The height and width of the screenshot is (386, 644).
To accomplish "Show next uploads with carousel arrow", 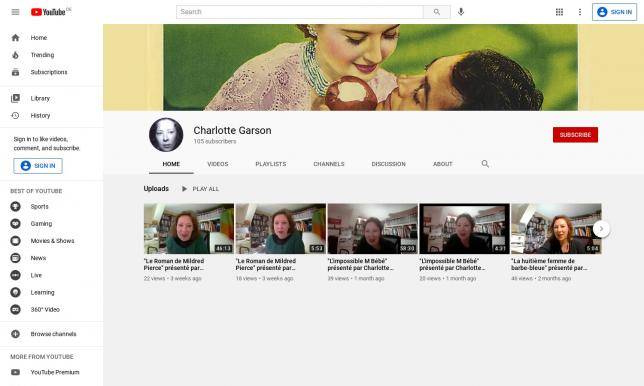I will click(601, 229).
